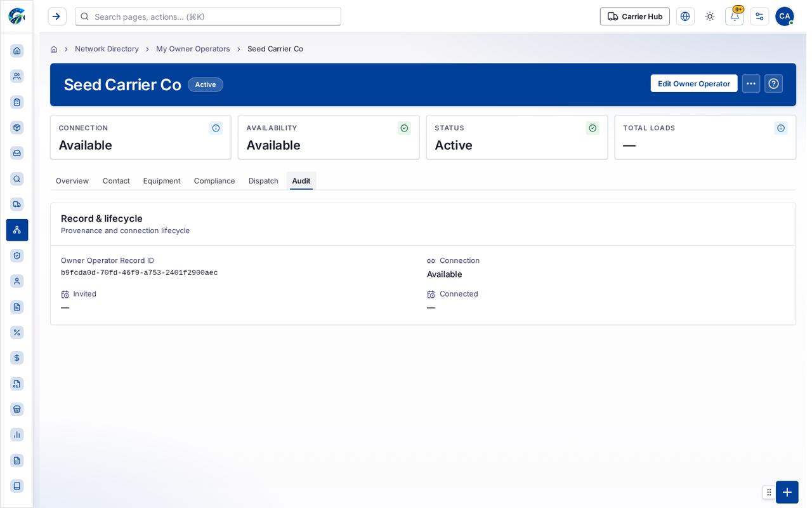Switch to the Compliance tab
The image size is (812, 508).
tap(214, 181)
